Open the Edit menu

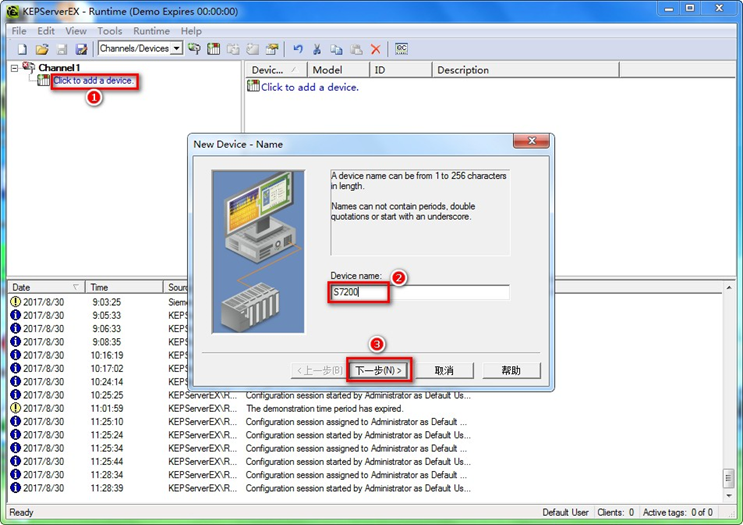pos(46,31)
